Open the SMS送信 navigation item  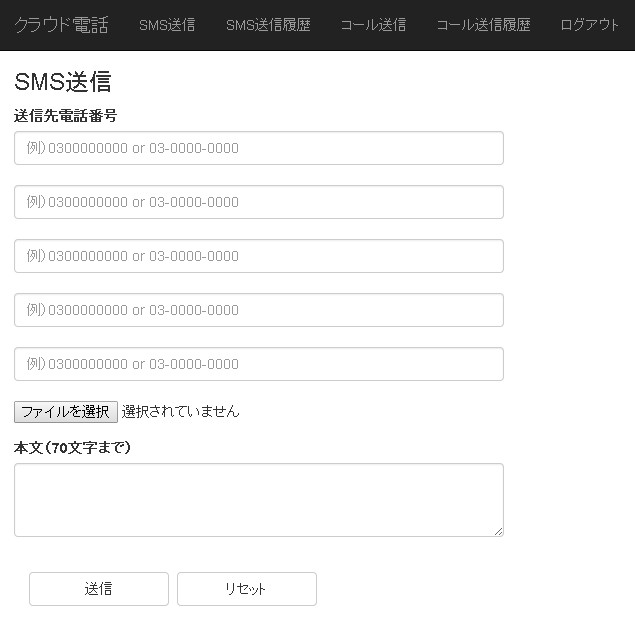[167, 25]
